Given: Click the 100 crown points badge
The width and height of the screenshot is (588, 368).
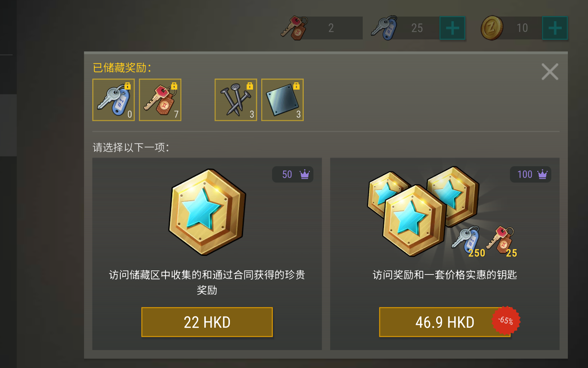Looking at the screenshot, I should tap(530, 174).
